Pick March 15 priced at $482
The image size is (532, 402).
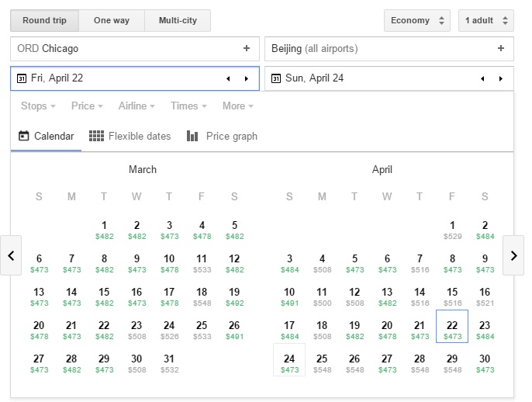click(104, 296)
